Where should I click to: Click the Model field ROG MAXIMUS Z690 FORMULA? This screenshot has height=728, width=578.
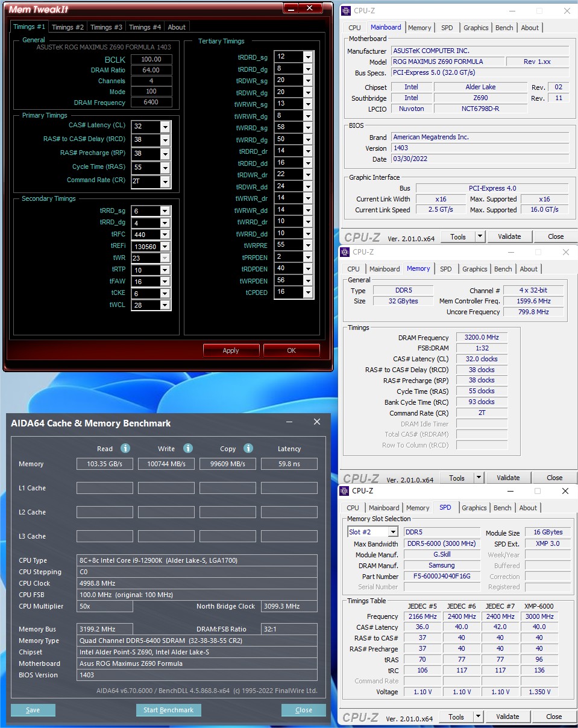[447, 62]
